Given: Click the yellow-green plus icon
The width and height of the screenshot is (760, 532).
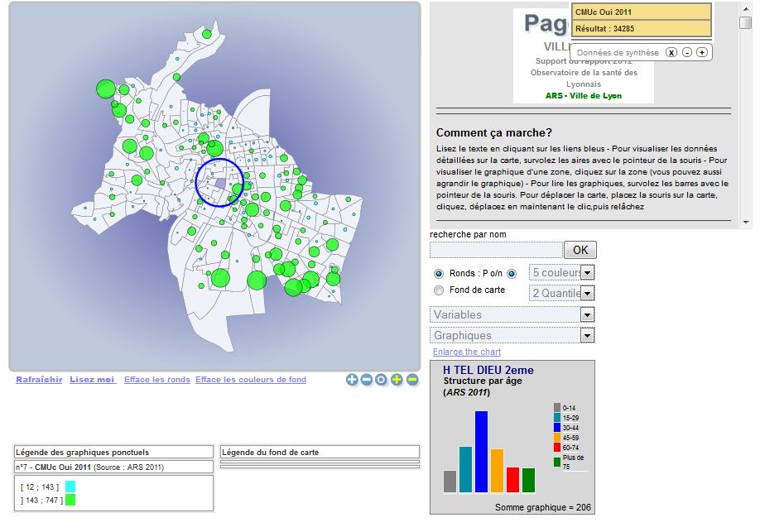Looking at the screenshot, I should (x=397, y=380).
